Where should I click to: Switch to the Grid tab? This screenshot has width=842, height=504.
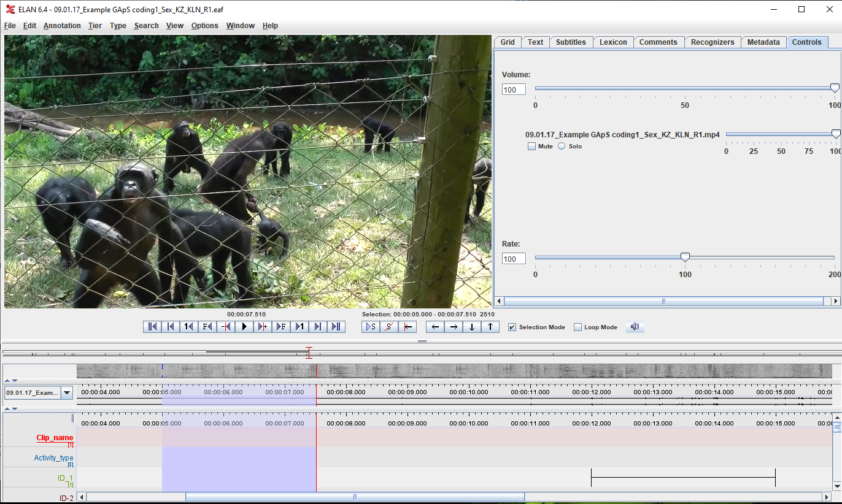508,42
